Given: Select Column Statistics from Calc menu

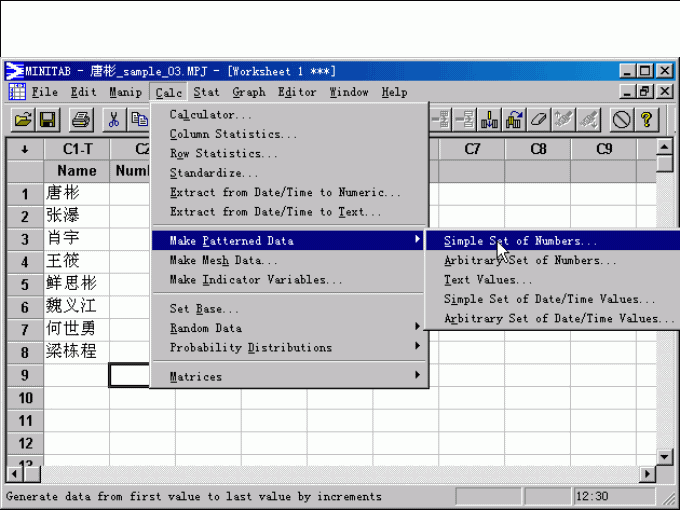Looking at the screenshot, I should 232,134.
